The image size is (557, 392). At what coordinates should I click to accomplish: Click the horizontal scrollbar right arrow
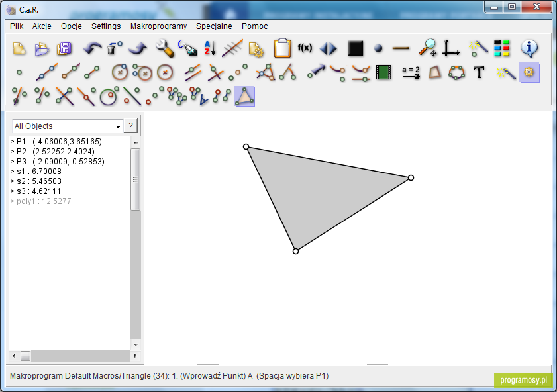[x=135, y=356]
